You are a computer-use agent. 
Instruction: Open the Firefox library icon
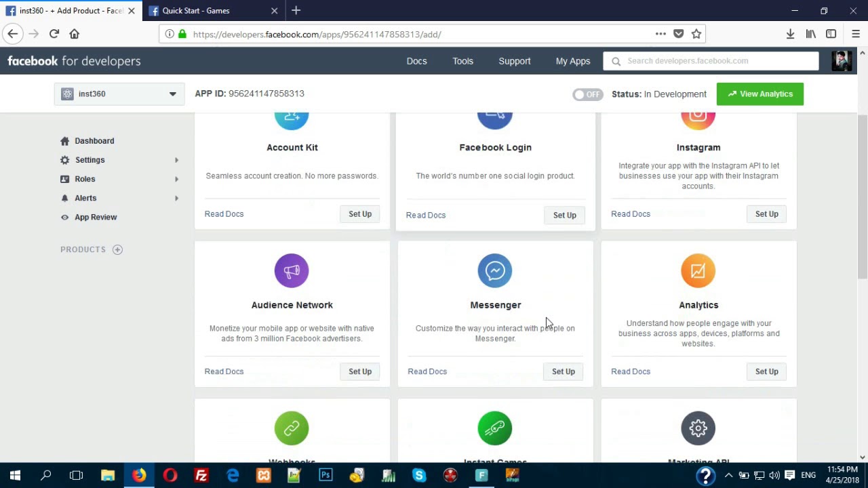810,34
